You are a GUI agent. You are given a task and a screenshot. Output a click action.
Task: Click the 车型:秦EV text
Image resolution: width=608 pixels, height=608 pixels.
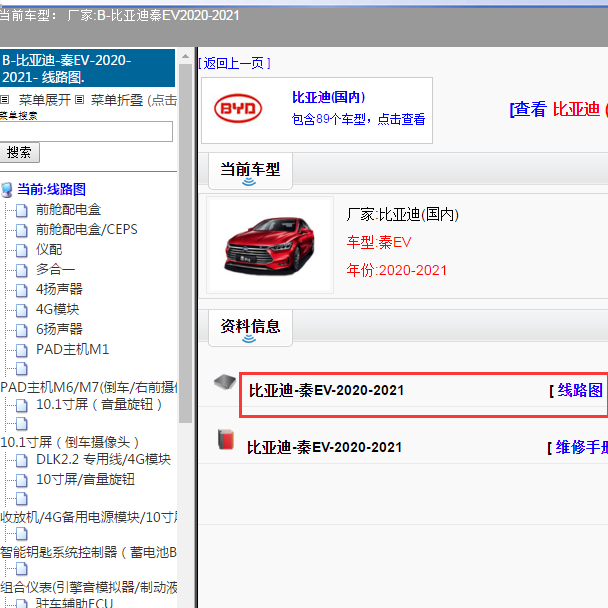tap(379, 242)
